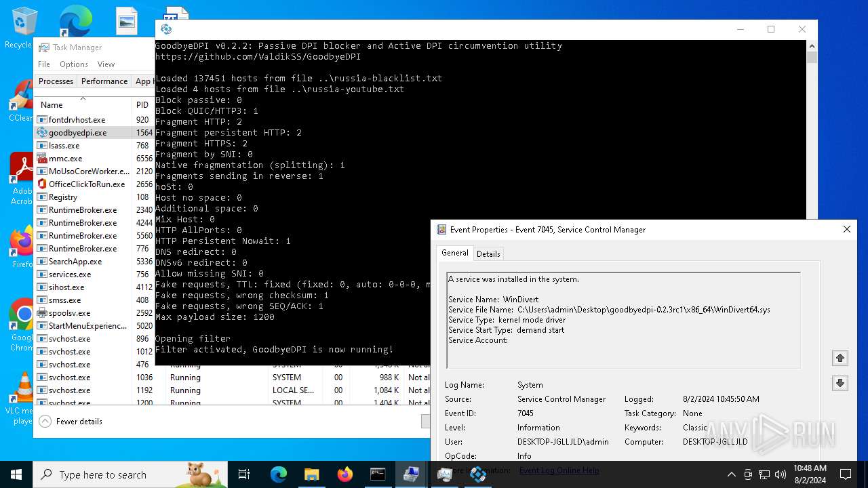This screenshot has width=868, height=488.
Task: Open the Google Chrome desktop shortcut
Action: click(22, 324)
